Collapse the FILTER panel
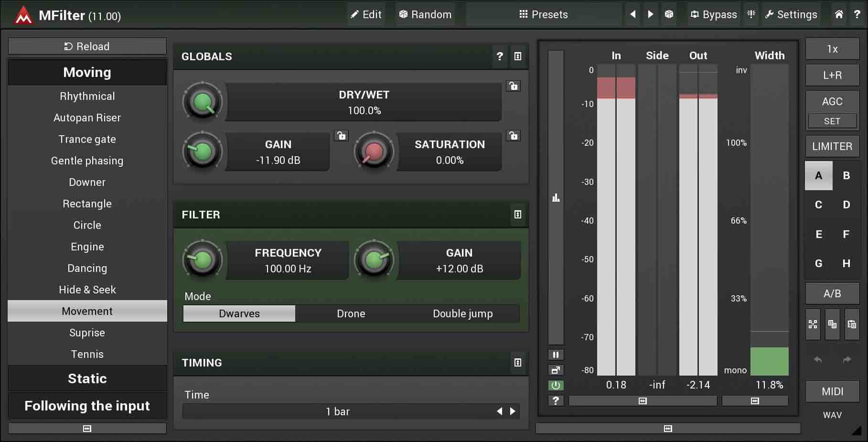Image resolution: width=868 pixels, height=442 pixels. (517, 215)
